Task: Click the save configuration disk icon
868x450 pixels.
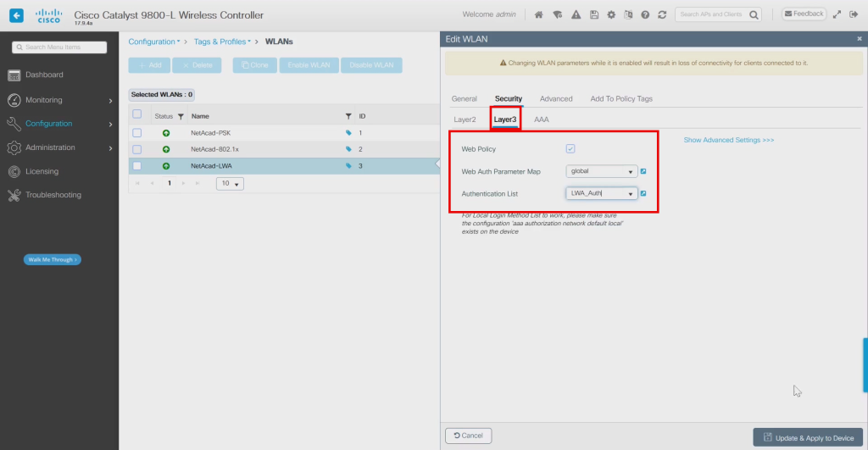Action: pos(594,15)
